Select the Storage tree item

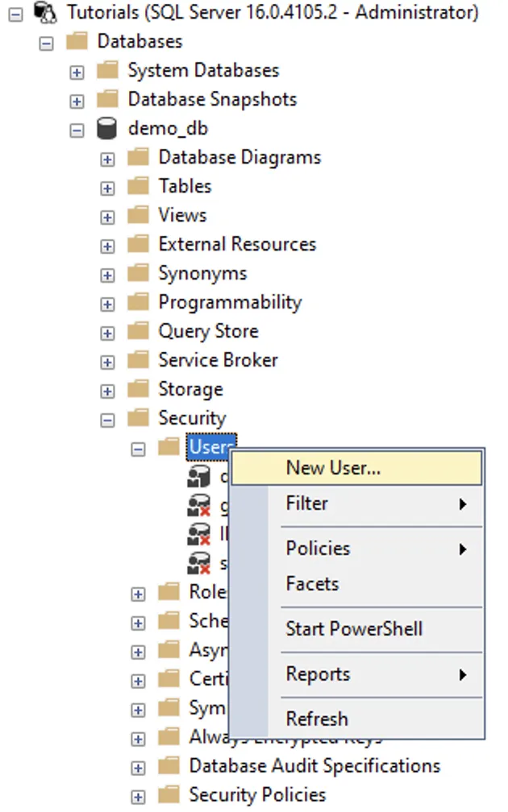click(x=190, y=389)
